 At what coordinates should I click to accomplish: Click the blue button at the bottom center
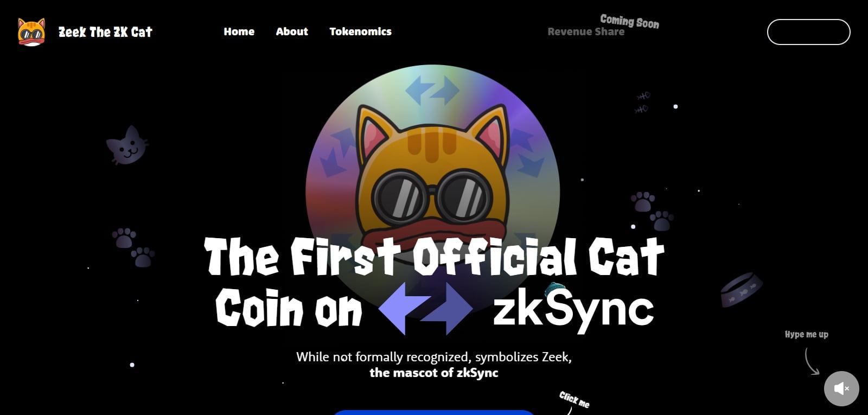click(x=434, y=412)
